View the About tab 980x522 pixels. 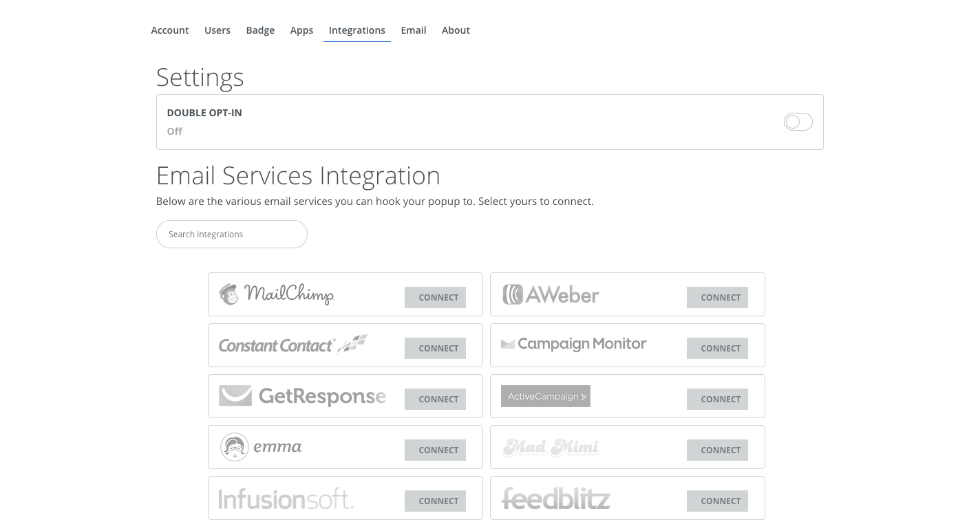pos(456,30)
